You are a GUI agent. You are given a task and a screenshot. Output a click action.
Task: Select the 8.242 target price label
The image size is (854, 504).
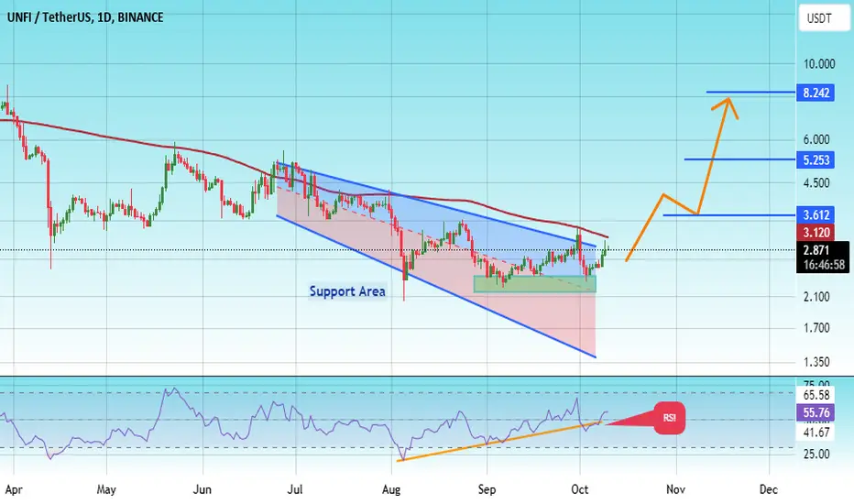[x=816, y=93]
